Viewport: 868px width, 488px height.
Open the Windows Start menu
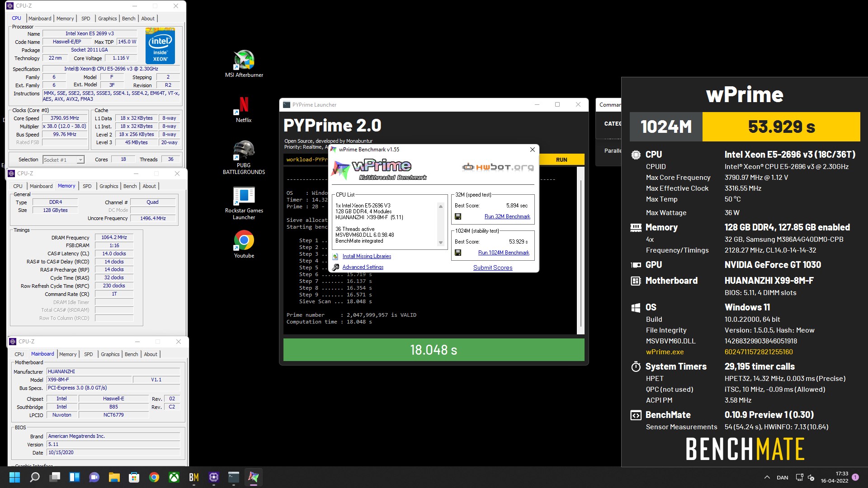14,477
